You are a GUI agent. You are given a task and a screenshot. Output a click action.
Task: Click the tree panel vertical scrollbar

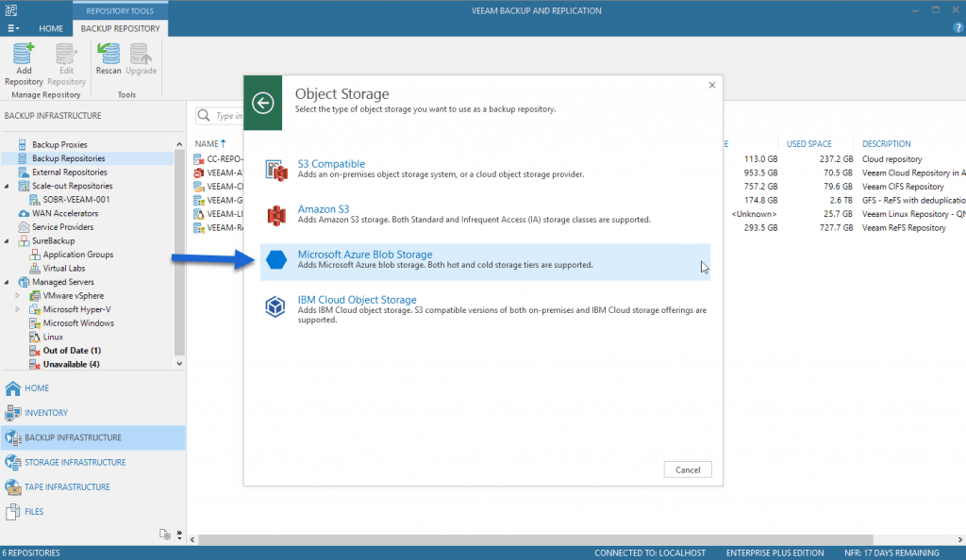(179, 253)
